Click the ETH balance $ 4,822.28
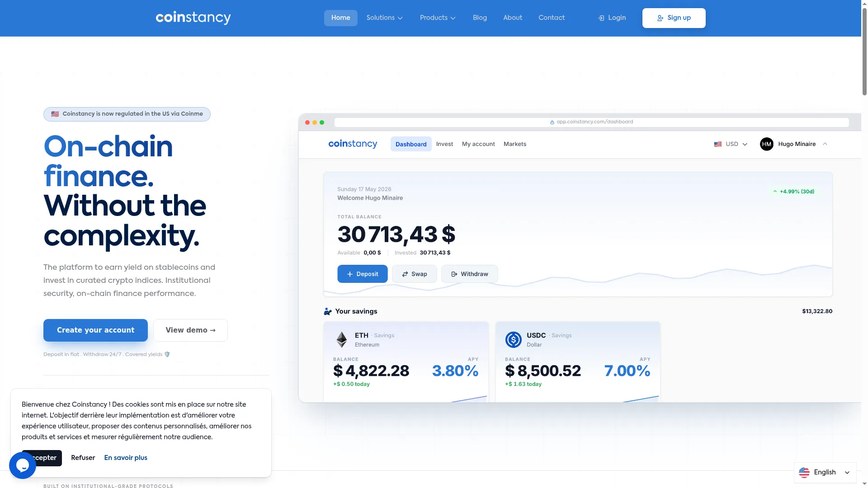868x488 pixels. click(371, 371)
